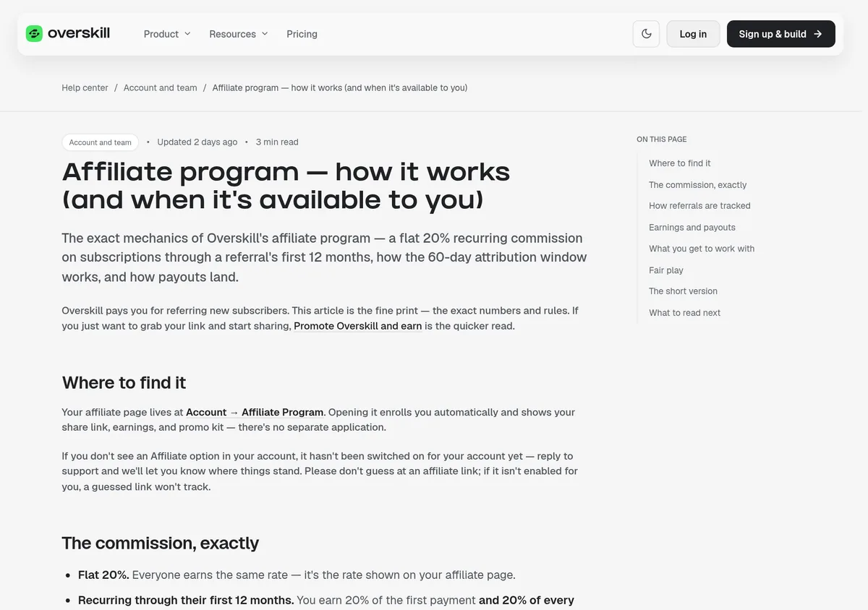Open the Account → Affiliate Program link
Image resolution: width=868 pixels, height=610 pixels.
tap(255, 412)
